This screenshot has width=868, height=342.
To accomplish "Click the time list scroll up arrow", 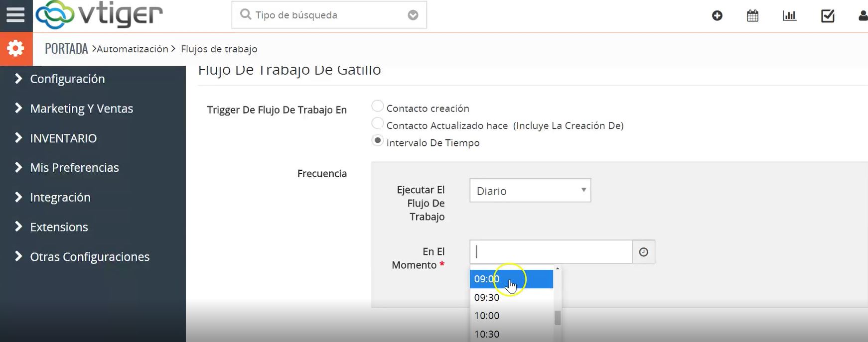I will coord(558,269).
